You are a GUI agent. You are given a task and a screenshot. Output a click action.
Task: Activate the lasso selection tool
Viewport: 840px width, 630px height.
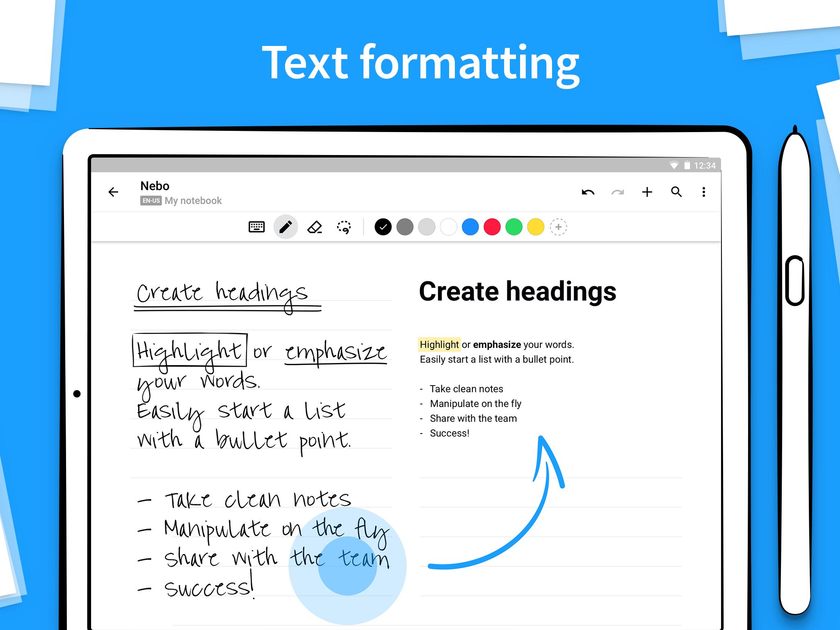(x=344, y=227)
